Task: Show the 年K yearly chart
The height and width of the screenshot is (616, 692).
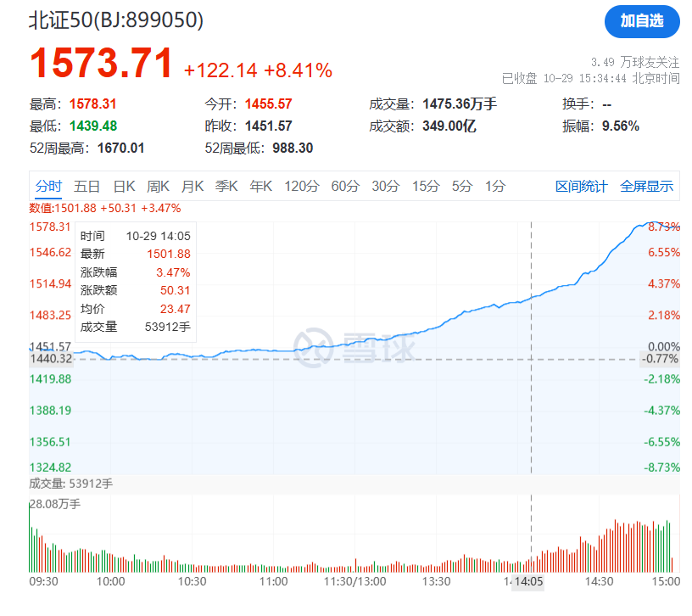Action: [260, 187]
